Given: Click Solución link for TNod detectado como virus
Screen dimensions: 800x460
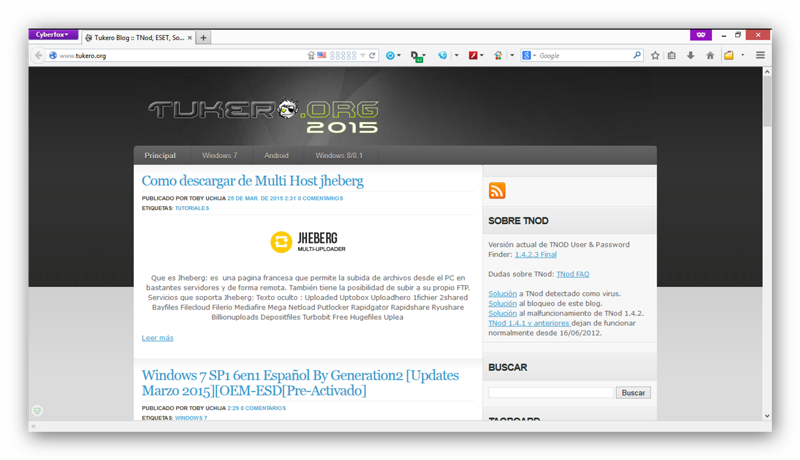Looking at the screenshot, I should 503,294.
